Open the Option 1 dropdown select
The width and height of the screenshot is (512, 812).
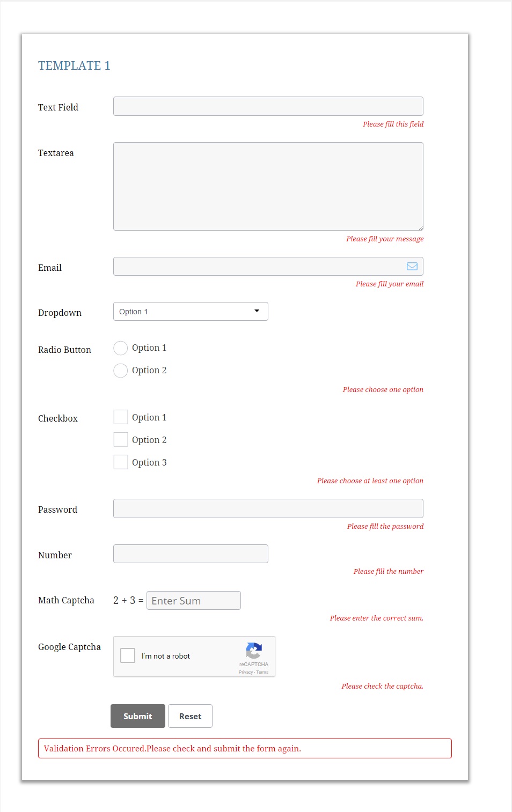point(191,312)
